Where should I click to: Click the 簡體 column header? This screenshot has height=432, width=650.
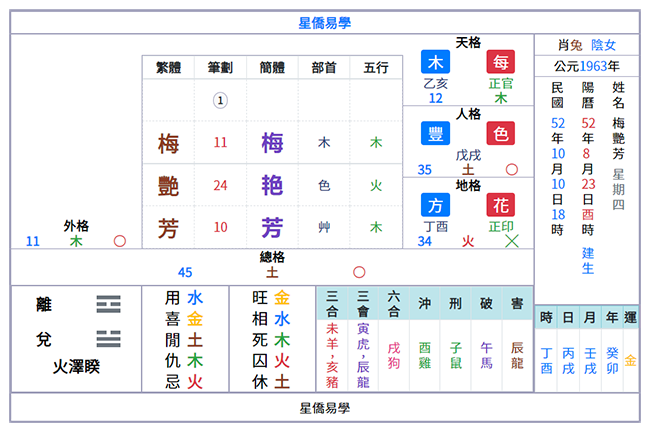(272, 68)
